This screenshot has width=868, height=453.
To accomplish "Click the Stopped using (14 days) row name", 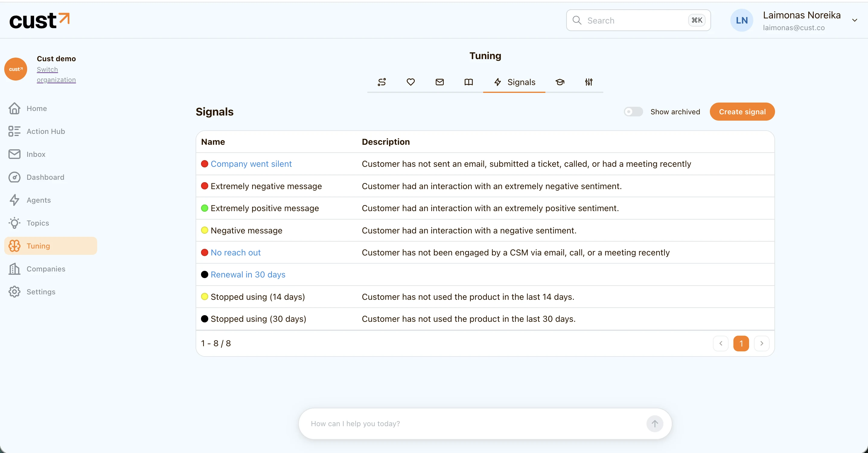I will pos(258,297).
